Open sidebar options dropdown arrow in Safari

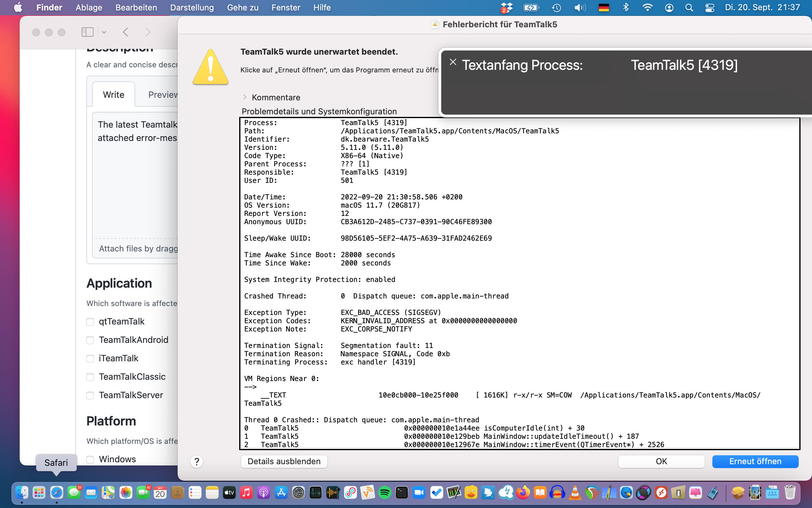click(x=104, y=32)
